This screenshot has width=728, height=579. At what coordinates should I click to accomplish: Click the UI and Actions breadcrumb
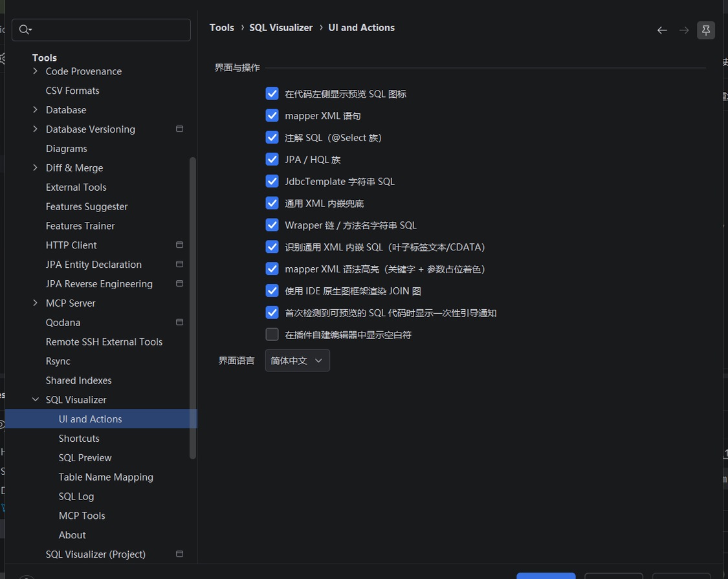tap(361, 28)
